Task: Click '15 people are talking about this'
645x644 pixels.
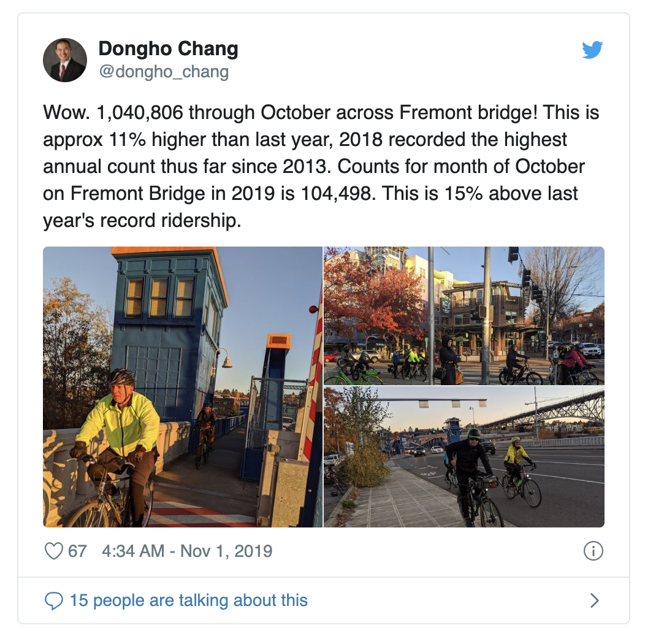Action: [189, 600]
